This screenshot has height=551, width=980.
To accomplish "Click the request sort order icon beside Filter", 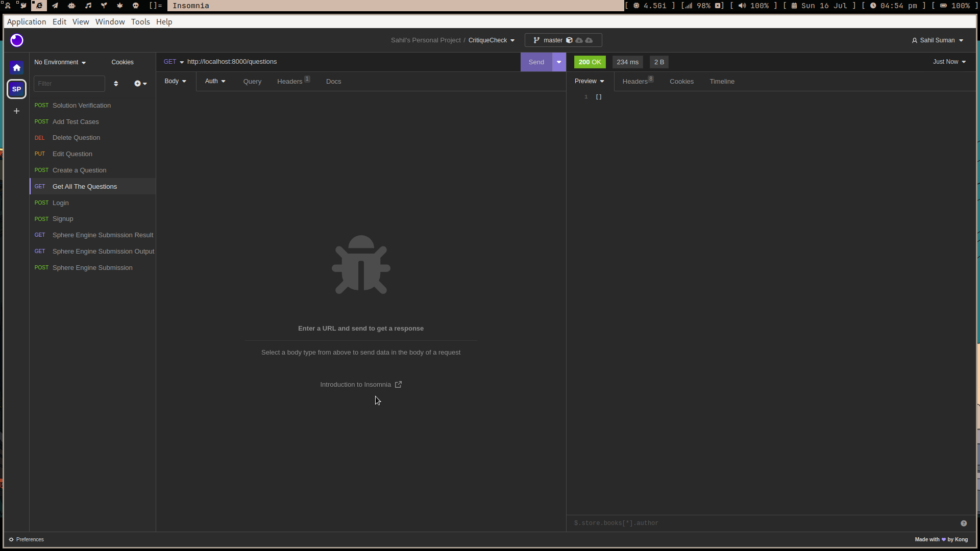I will coord(116,83).
